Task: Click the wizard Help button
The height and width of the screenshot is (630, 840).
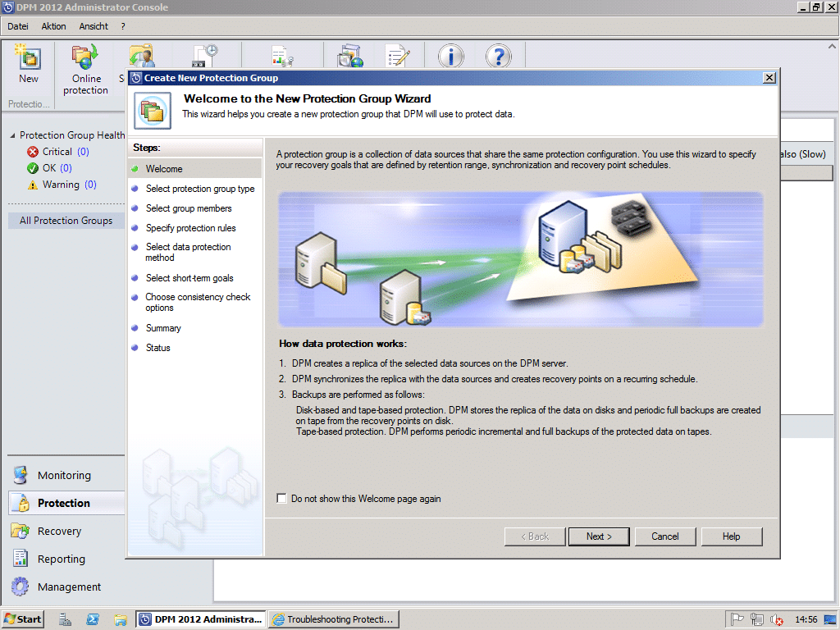Action: click(x=731, y=536)
